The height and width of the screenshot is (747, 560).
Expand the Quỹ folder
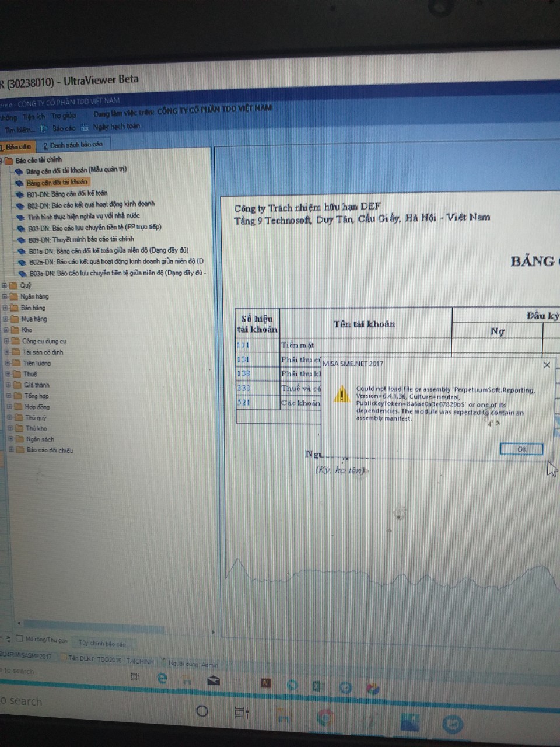[4, 285]
